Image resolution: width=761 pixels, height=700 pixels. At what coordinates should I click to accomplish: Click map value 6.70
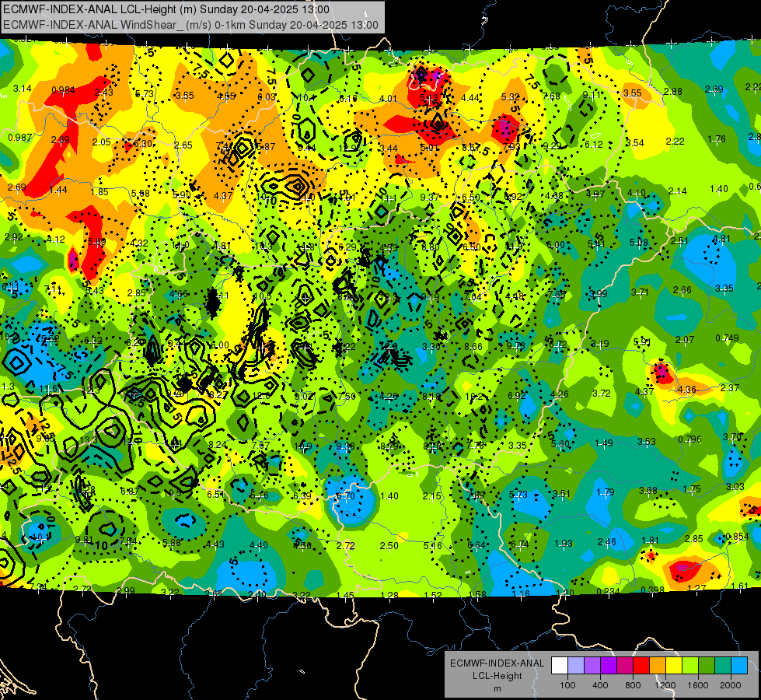[345, 496]
